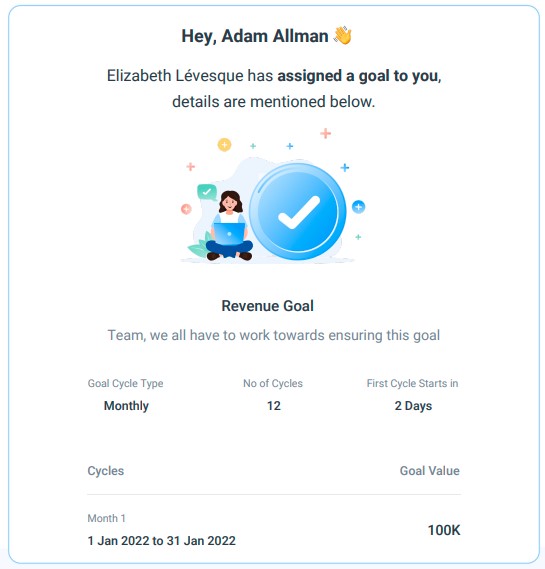
Task: Click the woman with laptop illustration
Action: point(229,225)
